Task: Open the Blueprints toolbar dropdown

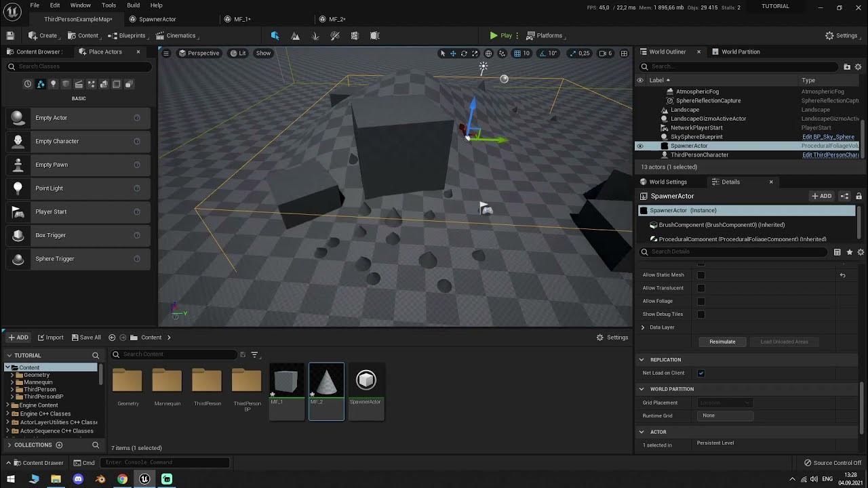Action: point(128,35)
